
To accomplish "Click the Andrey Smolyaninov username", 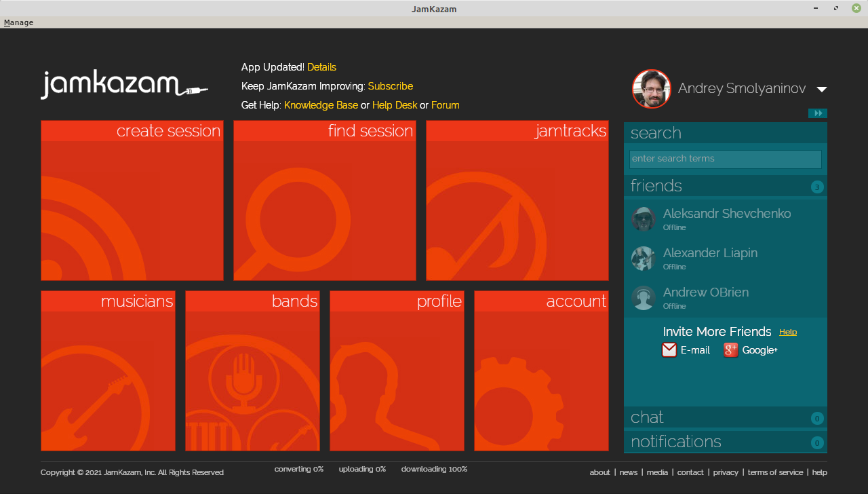I will [742, 89].
